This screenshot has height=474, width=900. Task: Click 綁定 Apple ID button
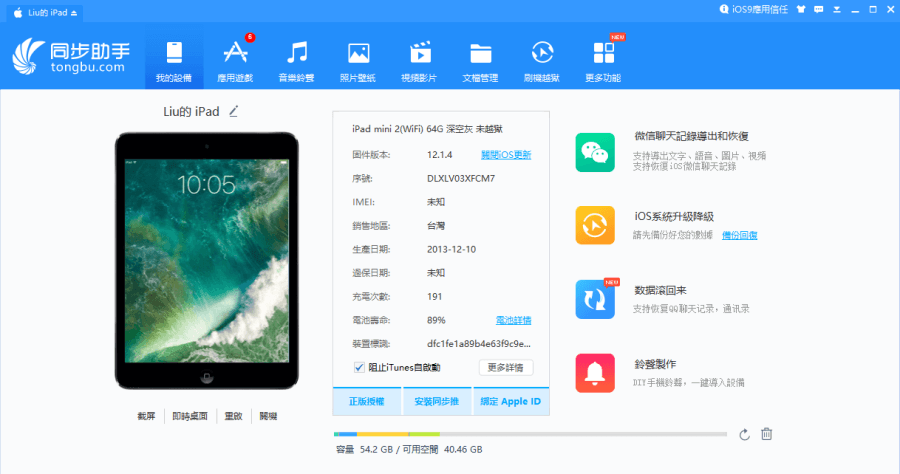(x=511, y=401)
